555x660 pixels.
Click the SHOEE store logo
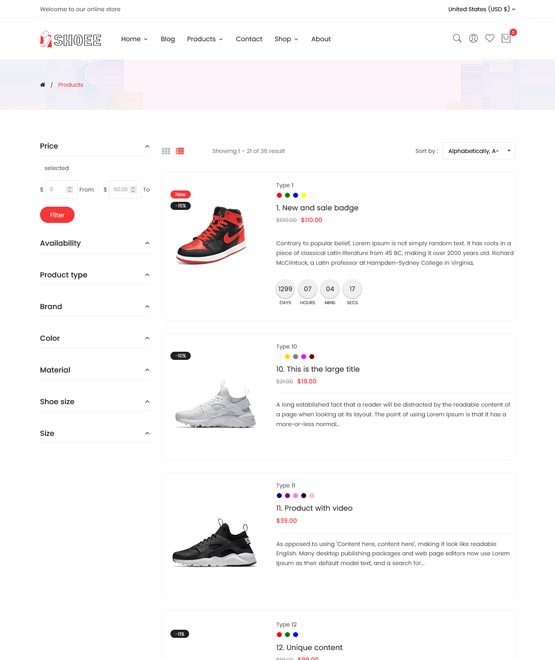coord(71,39)
